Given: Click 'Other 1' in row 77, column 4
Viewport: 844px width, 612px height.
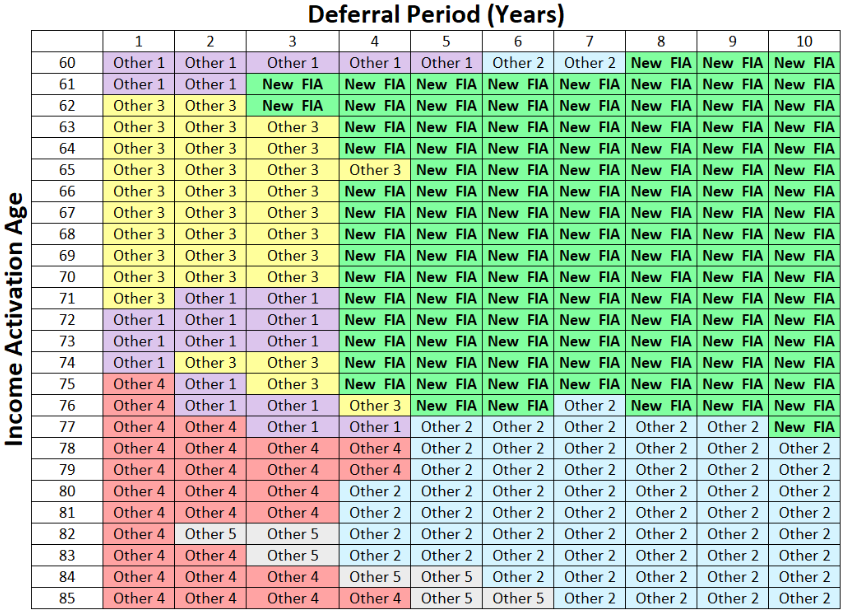Looking at the screenshot, I should point(375,427).
